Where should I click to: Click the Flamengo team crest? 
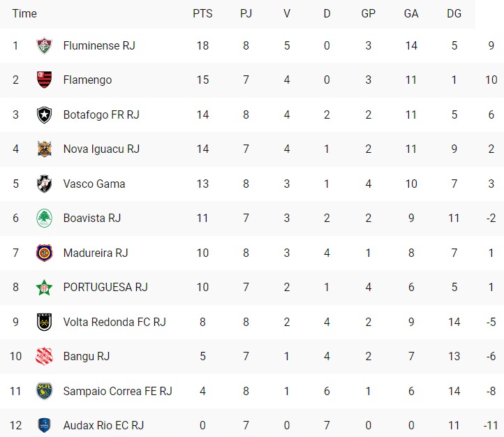[x=45, y=80]
